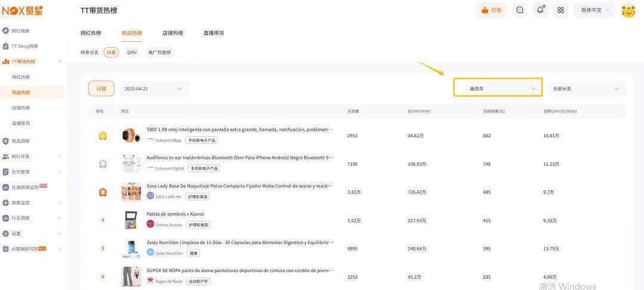Select the 销量 ranking filter
The width and height of the screenshot is (644, 290).
111,53
